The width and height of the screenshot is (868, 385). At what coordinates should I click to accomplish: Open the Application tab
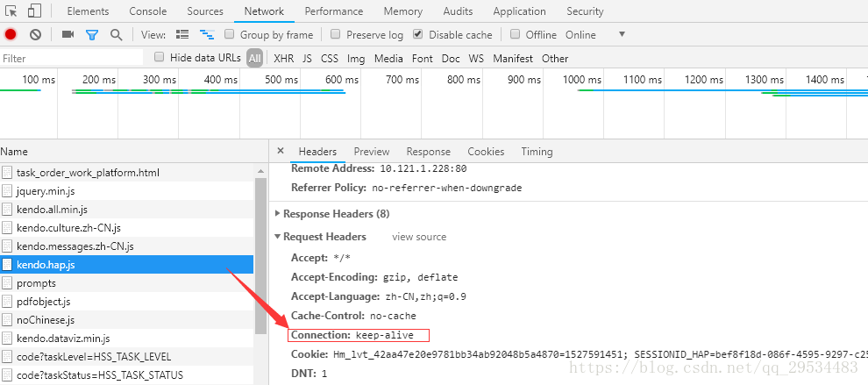(519, 11)
